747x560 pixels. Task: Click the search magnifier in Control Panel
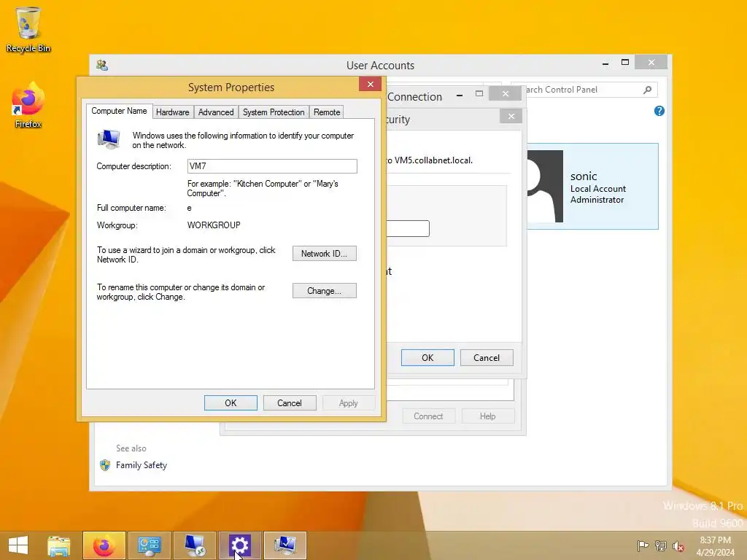[x=648, y=90]
